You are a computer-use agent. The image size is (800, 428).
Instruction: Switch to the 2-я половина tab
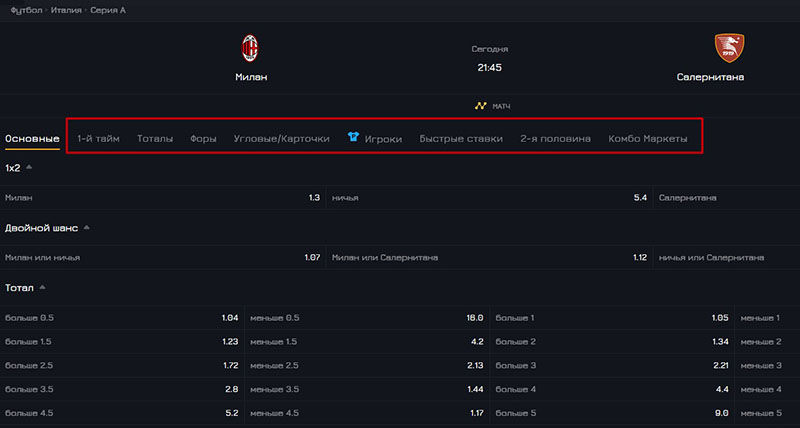point(556,139)
